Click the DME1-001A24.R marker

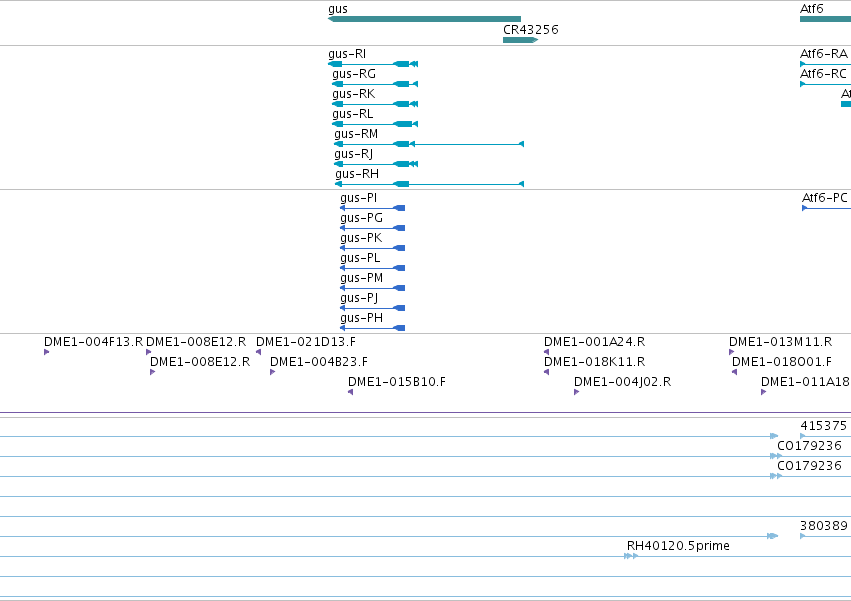pyautogui.click(x=547, y=352)
